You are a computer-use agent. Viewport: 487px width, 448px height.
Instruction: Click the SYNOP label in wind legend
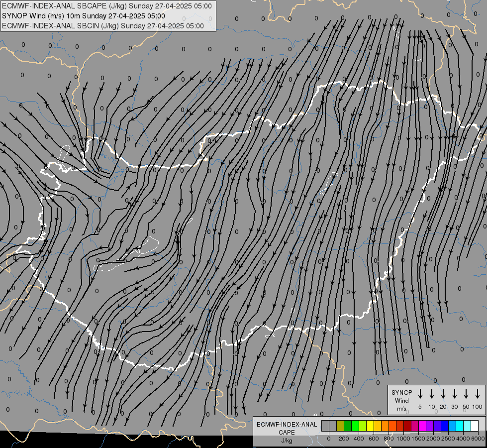pos(401,392)
